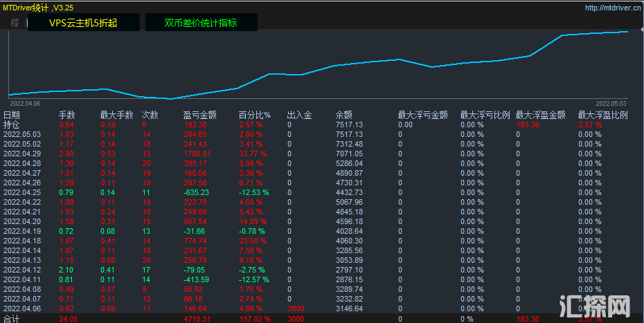This screenshot has width=644, height=323.
Task: Click the 双币差价统计指标 banner button
Action: tap(201, 23)
